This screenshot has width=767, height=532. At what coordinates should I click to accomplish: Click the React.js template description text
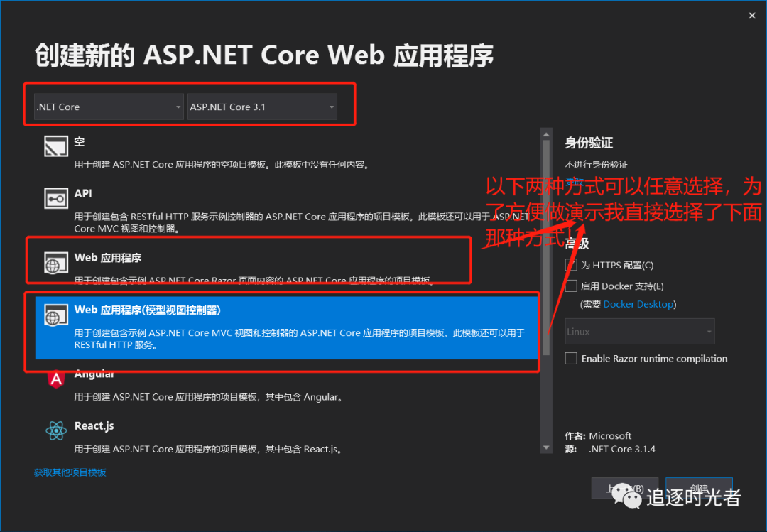208,449
